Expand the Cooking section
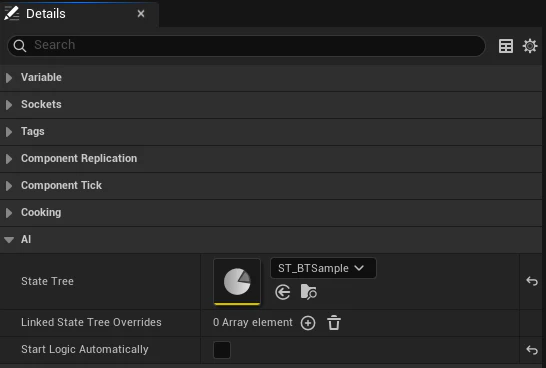The image size is (546, 368). [9, 213]
